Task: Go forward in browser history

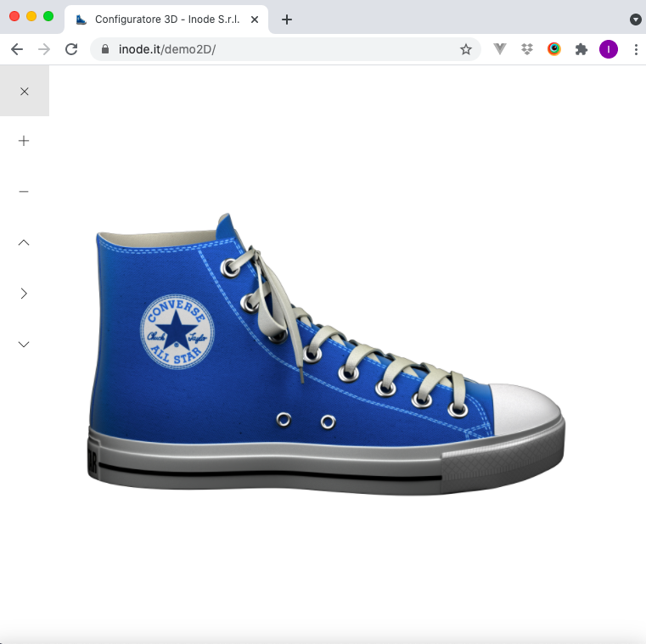Action: point(44,49)
